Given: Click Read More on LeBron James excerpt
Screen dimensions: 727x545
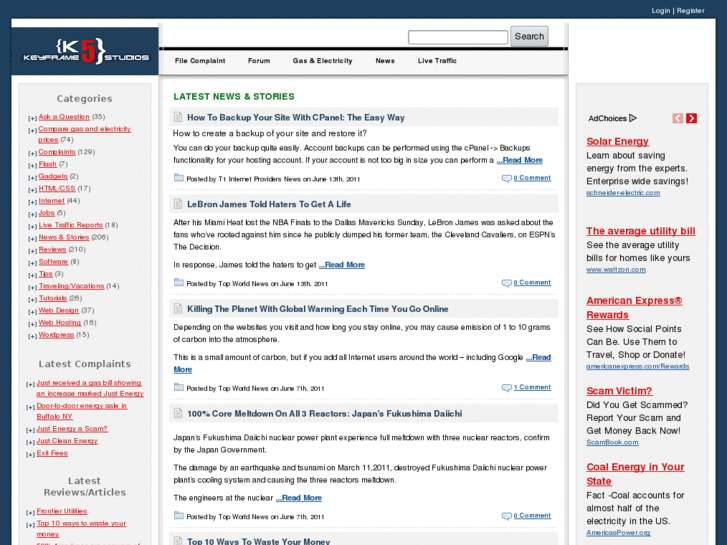Looking at the screenshot, I should (x=342, y=265).
